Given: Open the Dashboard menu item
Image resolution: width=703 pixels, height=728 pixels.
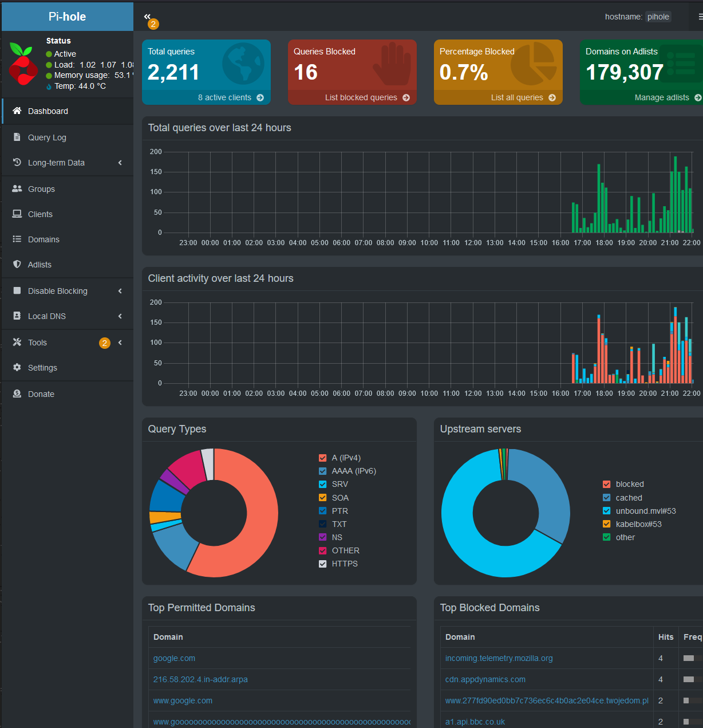Looking at the screenshot, I should click(x=48, y=111).
